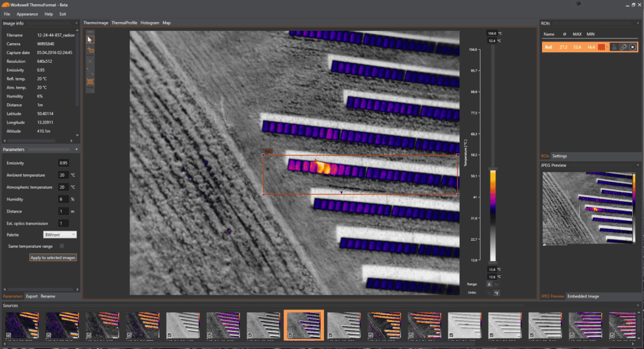This screenshot has width=644, height=349.
Task: Collapse the Parameters panel arrow
Action: pos(76,150)
